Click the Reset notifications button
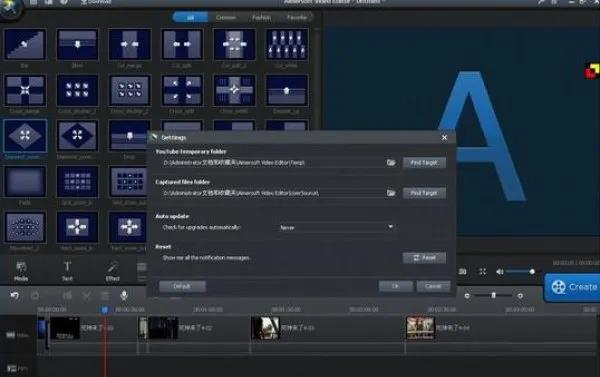This screenshot has width=600, height=377. (424, 258)
